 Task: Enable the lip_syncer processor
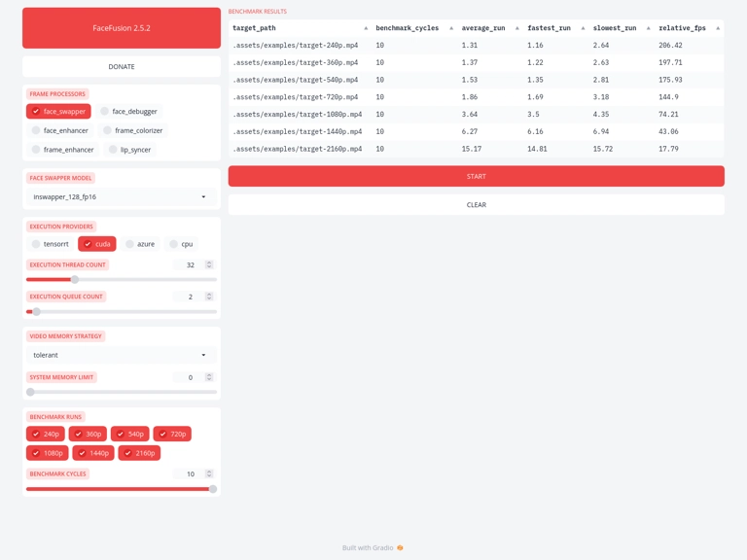pyautogui.click(x=129, y=150)
